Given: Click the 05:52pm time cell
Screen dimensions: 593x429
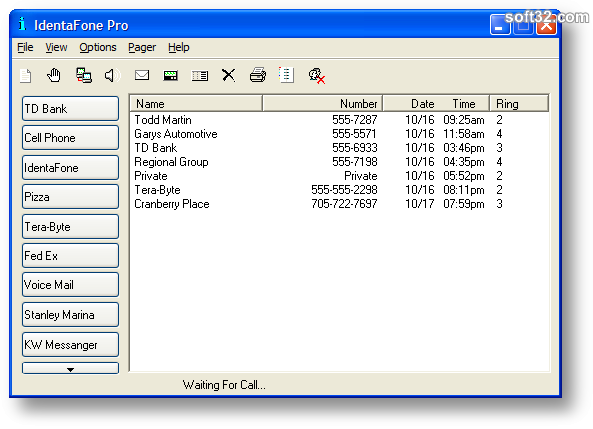Looking at the screenshot, I should (464, 176).
